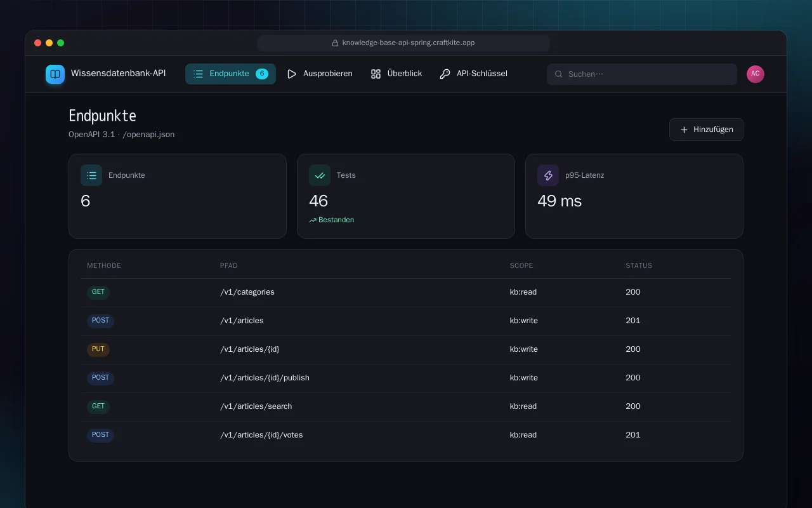Click the trend arrow next to Bestanden

coord(313,220)
